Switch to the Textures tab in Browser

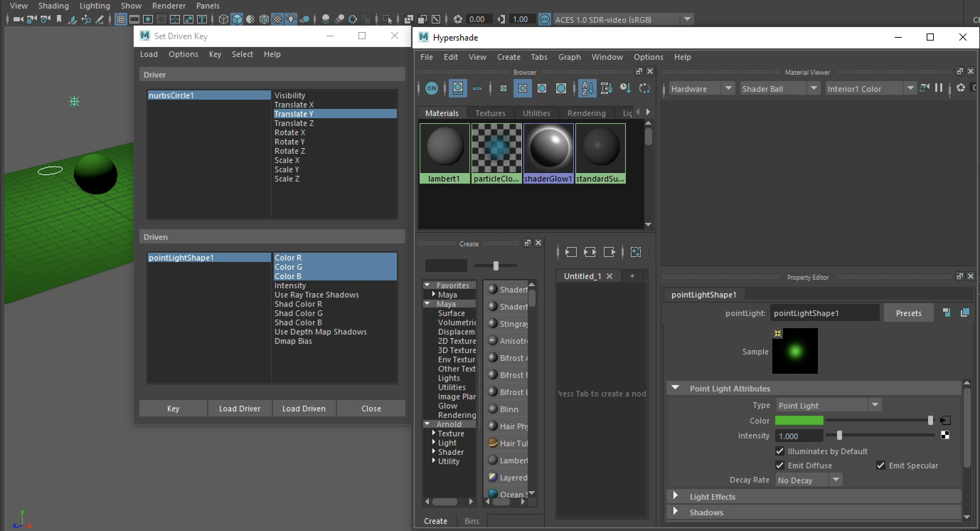[x=490, y=113]
